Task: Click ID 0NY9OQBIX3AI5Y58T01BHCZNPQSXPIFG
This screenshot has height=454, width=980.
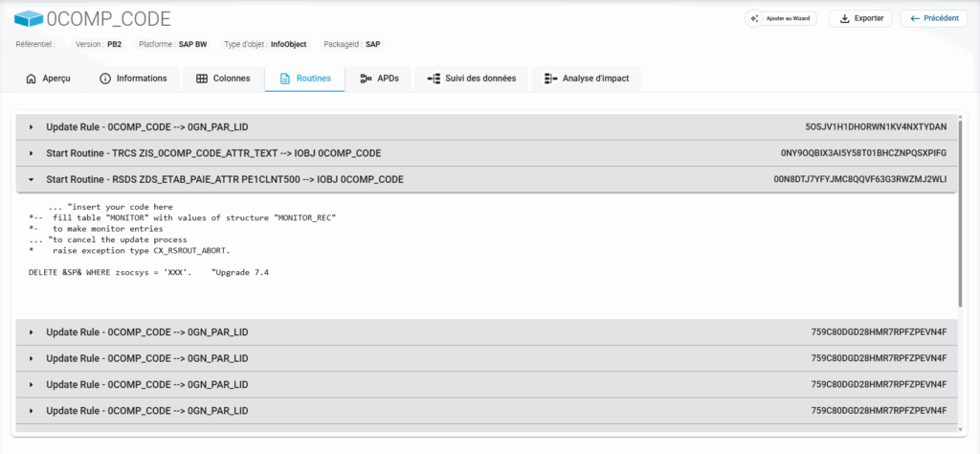Action: pyautogui.click(x=864, y=153)
